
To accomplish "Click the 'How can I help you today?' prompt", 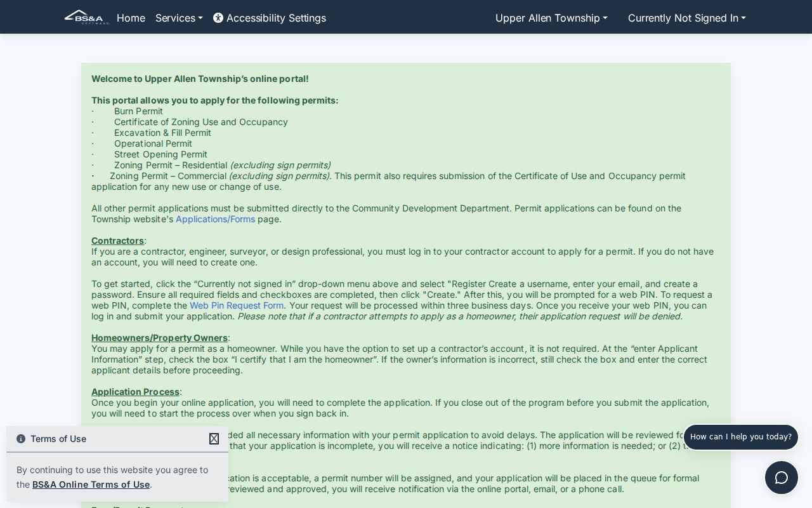I will pos(740,437).
